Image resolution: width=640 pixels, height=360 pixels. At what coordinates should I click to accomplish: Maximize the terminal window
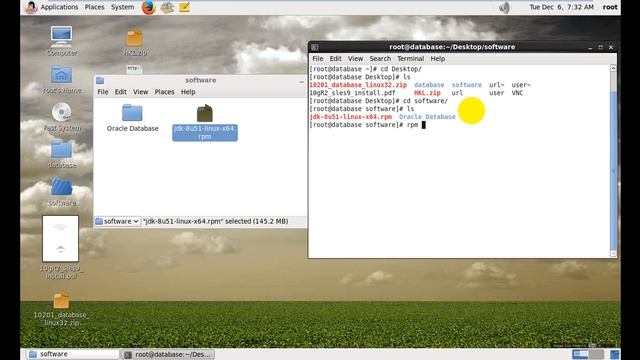click(600, 47)
